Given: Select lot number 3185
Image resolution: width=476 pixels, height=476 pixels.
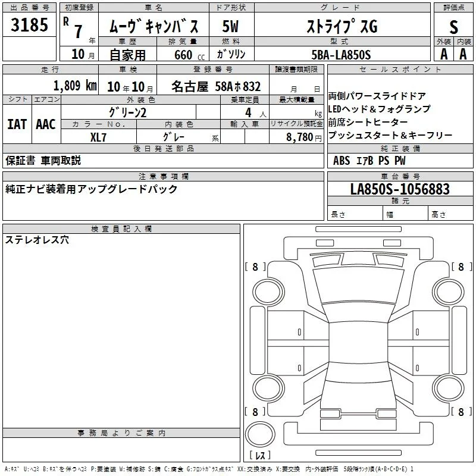Looking at the screenshot, I should (29, 24).
